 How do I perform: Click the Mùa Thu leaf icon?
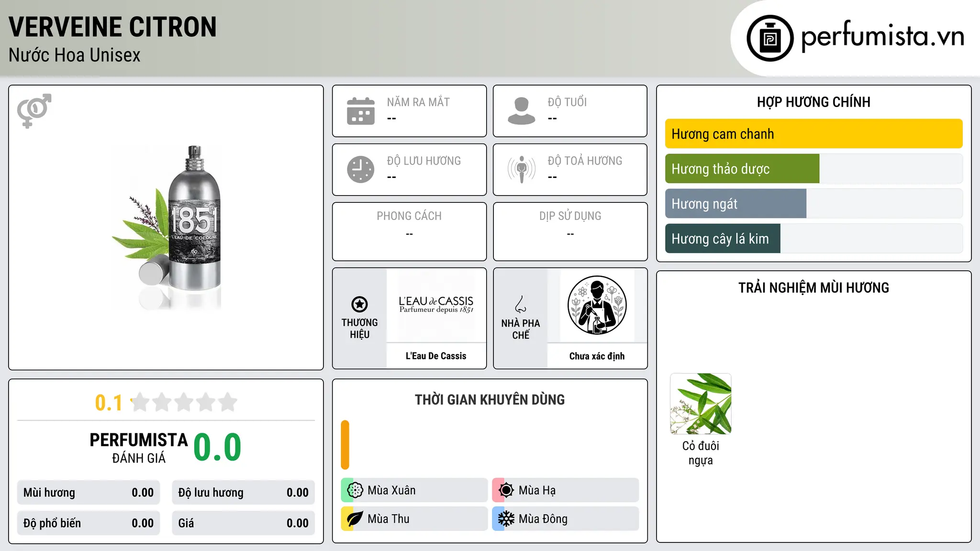(355, 519)
